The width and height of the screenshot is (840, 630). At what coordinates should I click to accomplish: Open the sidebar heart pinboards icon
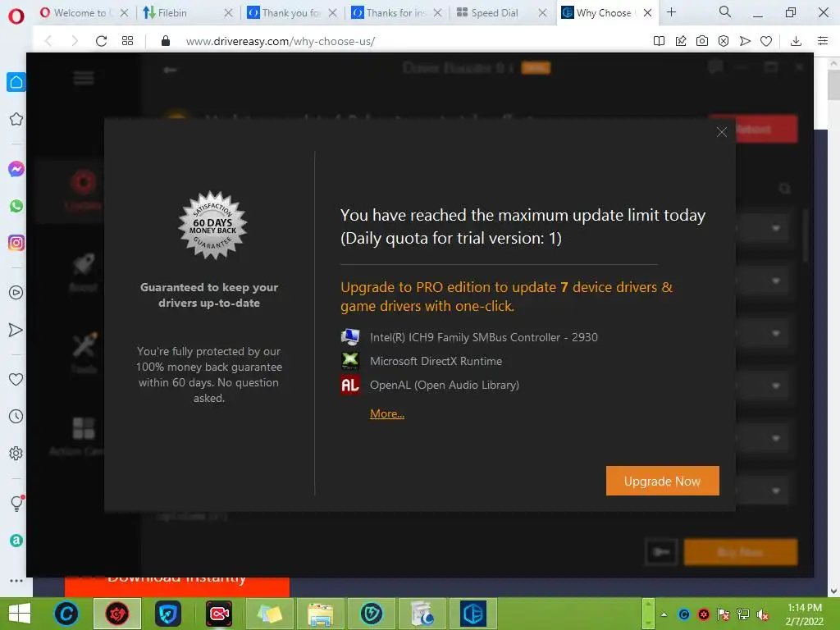click(x=16, y=379)
